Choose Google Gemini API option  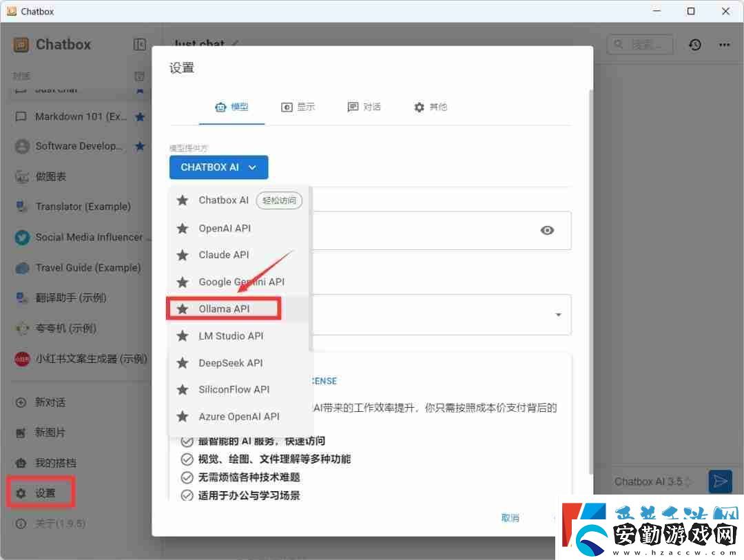click(238, 282)
